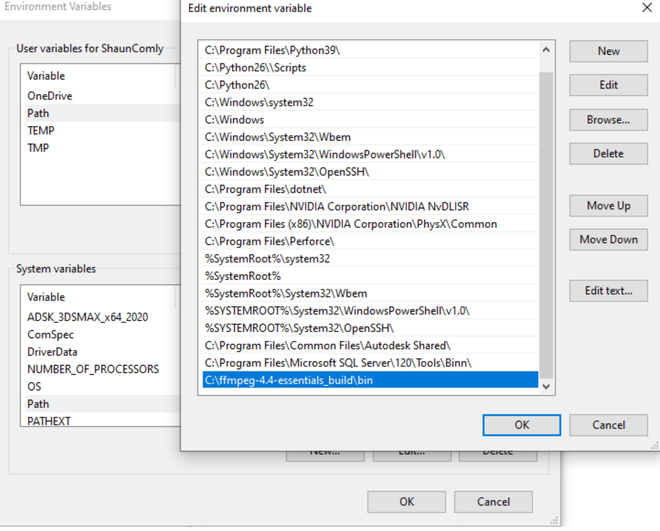Select the %SystemRoot% entry

point(370,276)
